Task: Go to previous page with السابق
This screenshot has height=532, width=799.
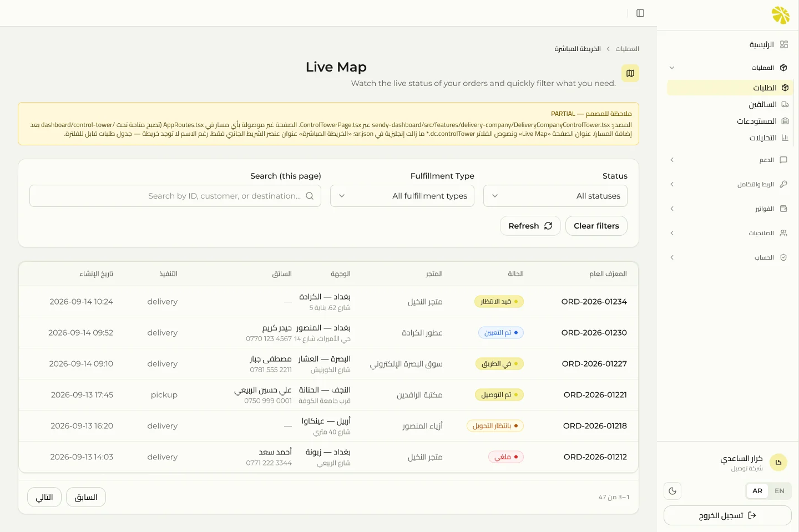Action: click(86, 497)
